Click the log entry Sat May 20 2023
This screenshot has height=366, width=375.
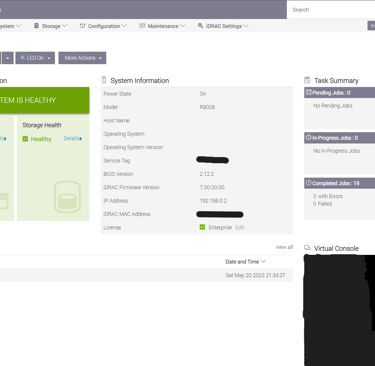click(x=255, y=275)
